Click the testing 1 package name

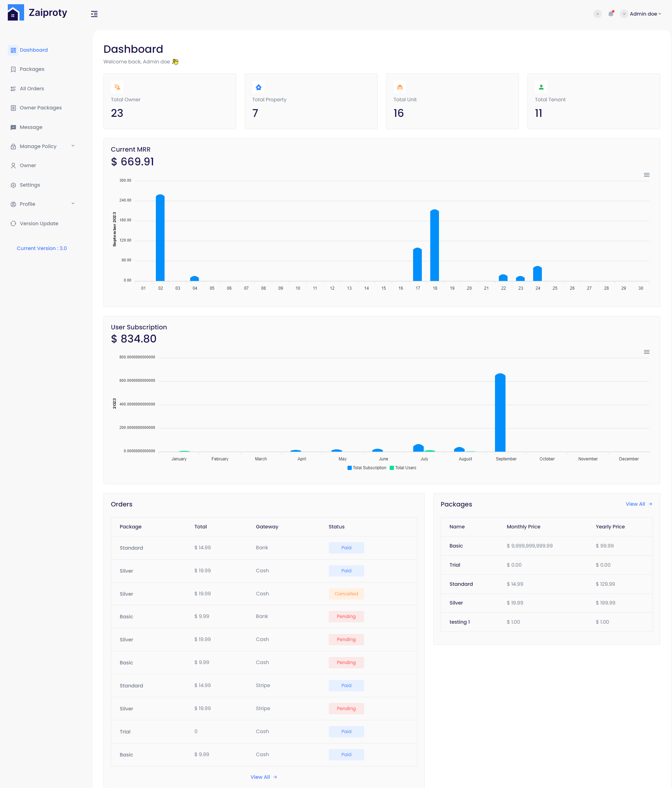[x=460, y=622]
